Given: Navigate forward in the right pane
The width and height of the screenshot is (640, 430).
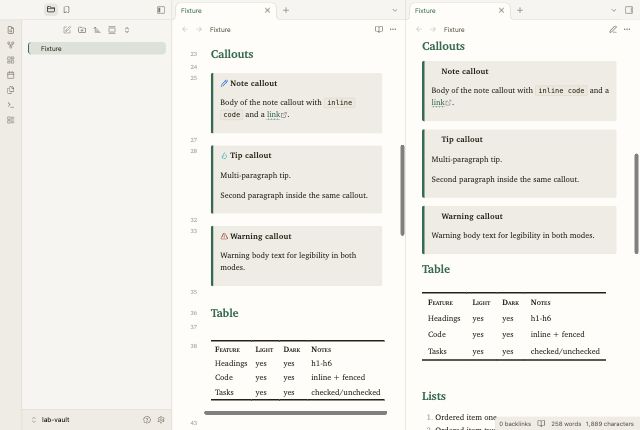Looking at the screenshot, I should coord(433,29).
